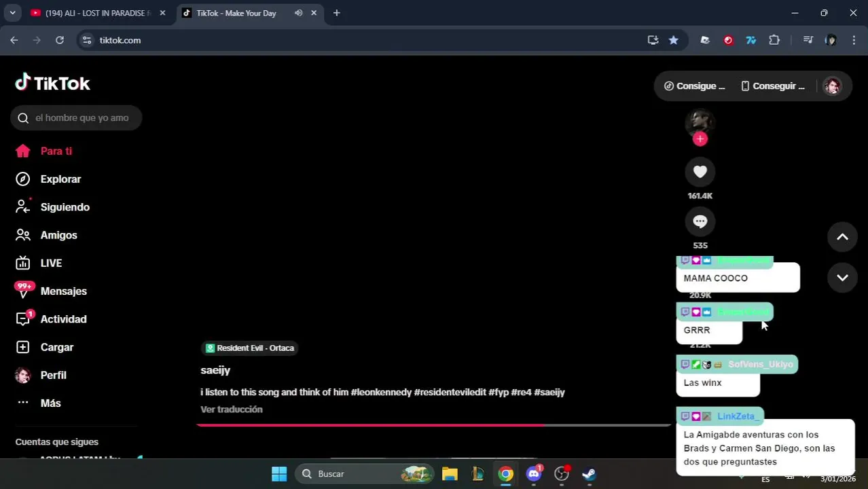This screenshot has height=489, width=868.
Task: Select the TikTok - Make Your Day tab
Action: (236, 13)
